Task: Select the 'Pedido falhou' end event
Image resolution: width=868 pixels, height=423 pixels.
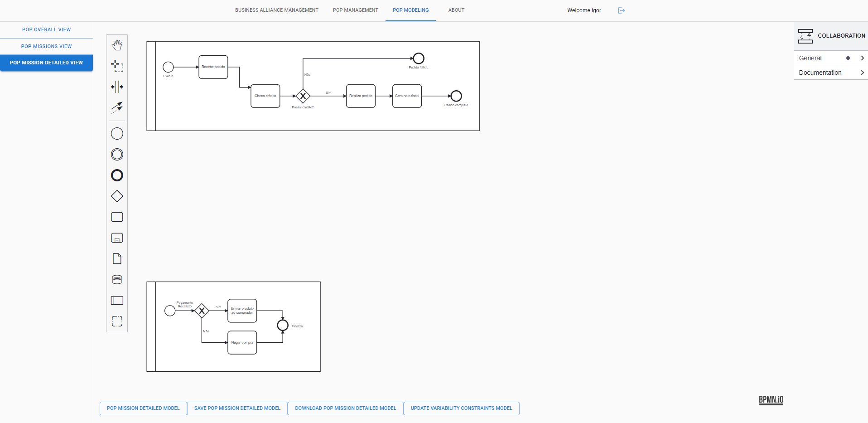Action: coord(419,58)
